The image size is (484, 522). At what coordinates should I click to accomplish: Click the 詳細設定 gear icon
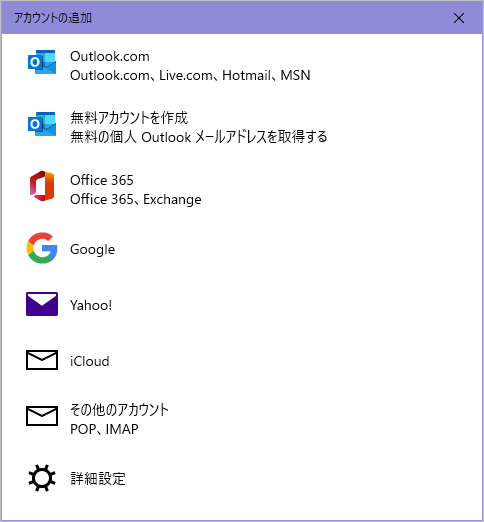pos(42,478)
